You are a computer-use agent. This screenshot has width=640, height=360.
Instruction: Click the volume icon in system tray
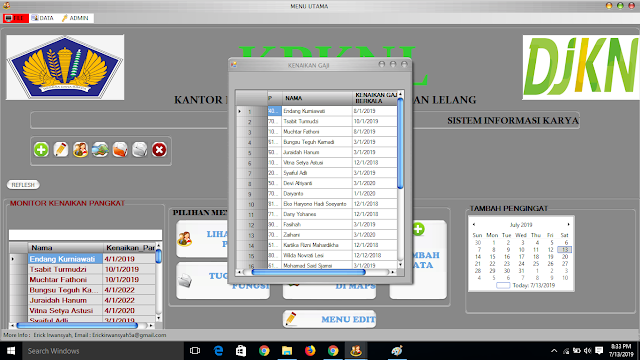(588, 351)
